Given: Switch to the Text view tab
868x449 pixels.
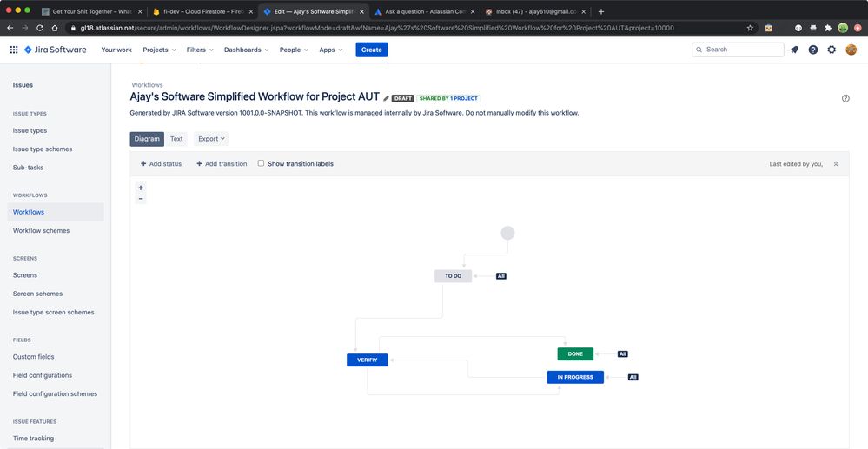Looking at the screenshot, I should point(176,139).
